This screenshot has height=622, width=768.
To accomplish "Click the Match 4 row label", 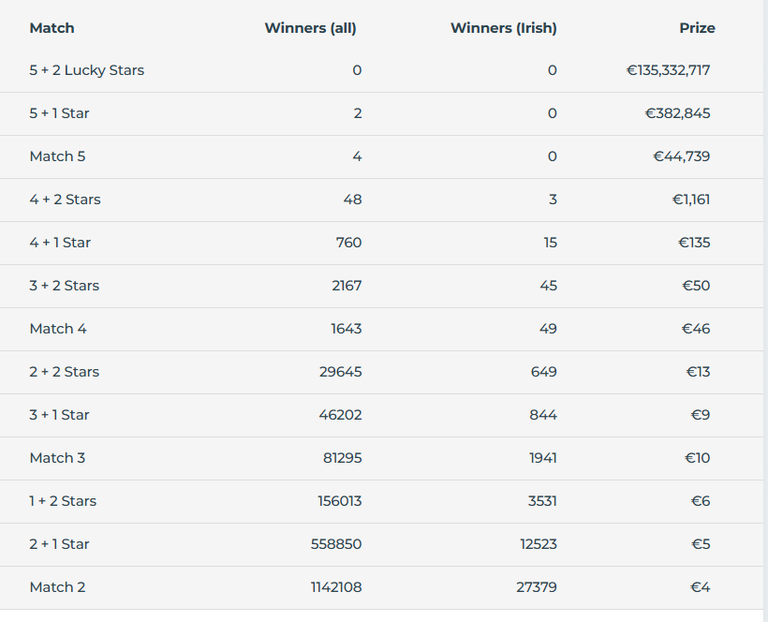I will tap(58, 329).
